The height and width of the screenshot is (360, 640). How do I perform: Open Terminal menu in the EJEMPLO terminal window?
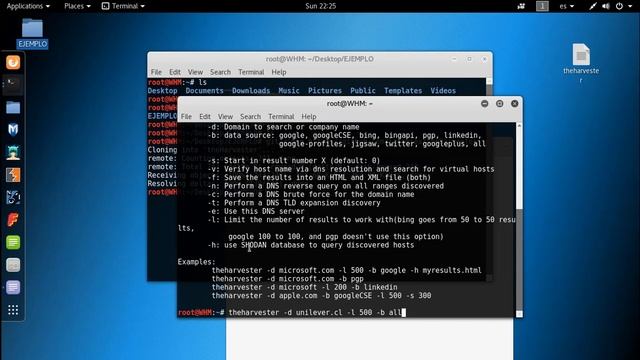click(251, 72)
